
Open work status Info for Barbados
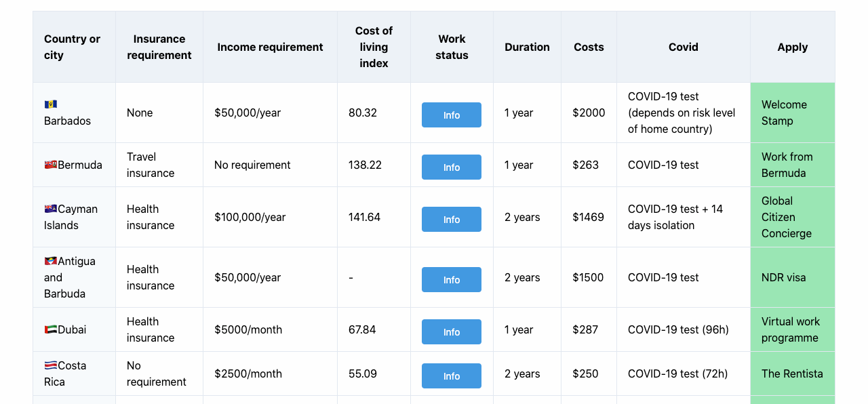452,115
